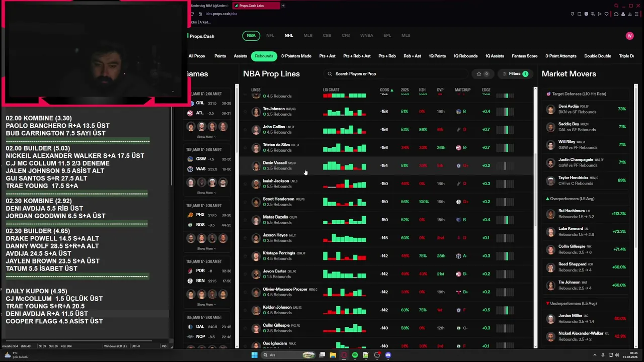Expand Show More under PHX vs BOS game
This screenshot has width=644, height=362.
(207, 248)
